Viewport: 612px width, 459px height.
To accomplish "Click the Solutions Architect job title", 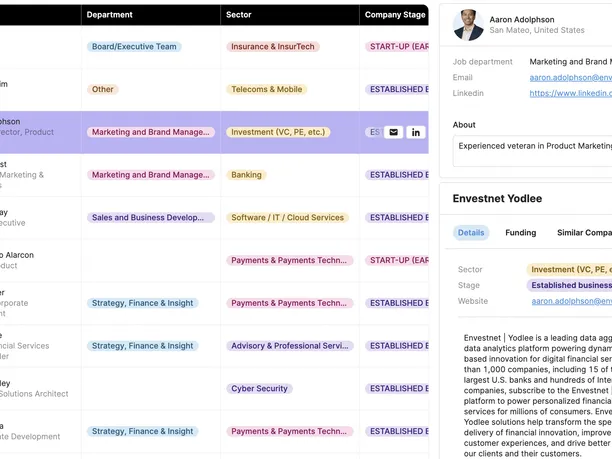I will click(34, 394).
